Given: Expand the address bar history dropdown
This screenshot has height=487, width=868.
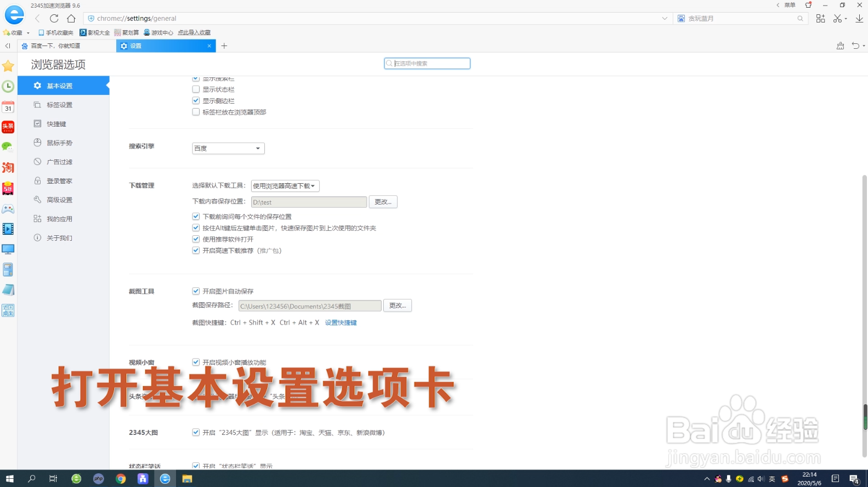Looking at the screenshot, I should (665, 18).
